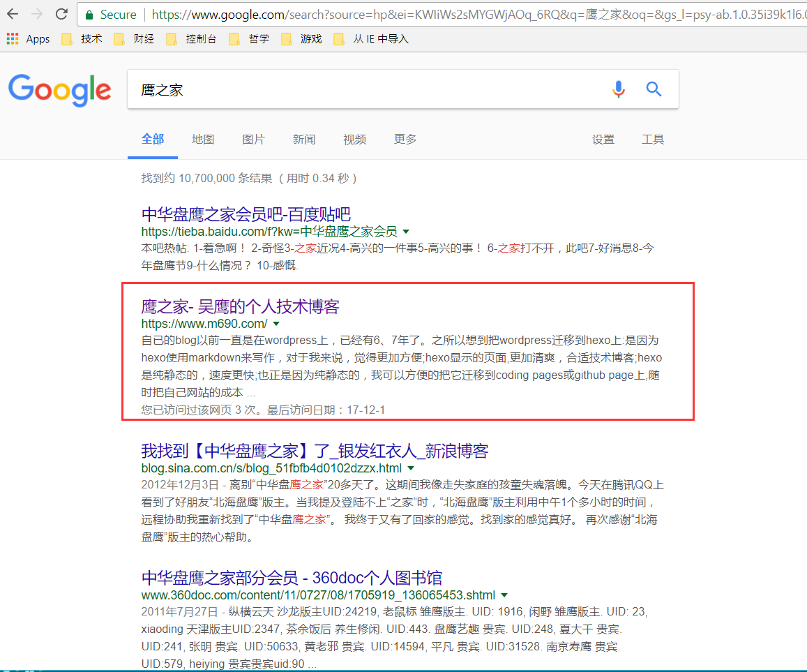Viewport: 807px width, 672px height.
Task: Click the Google logo
Action: tap(60, 90)
